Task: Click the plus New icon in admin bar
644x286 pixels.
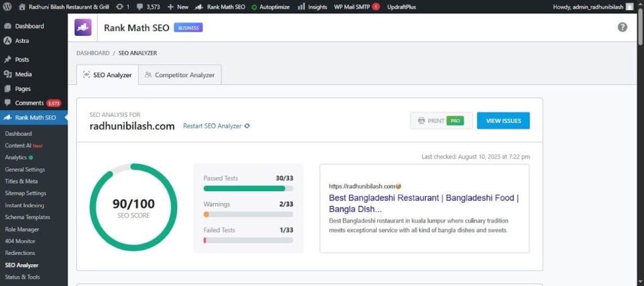Action: pos(171,7)
